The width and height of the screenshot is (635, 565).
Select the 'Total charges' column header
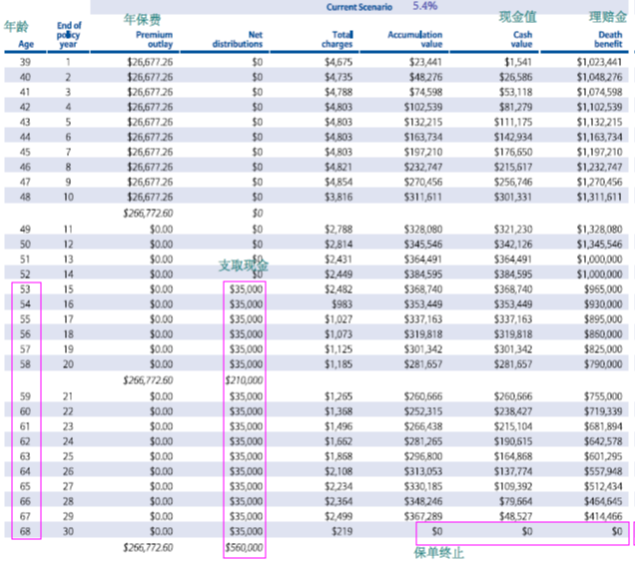point(337,39)
